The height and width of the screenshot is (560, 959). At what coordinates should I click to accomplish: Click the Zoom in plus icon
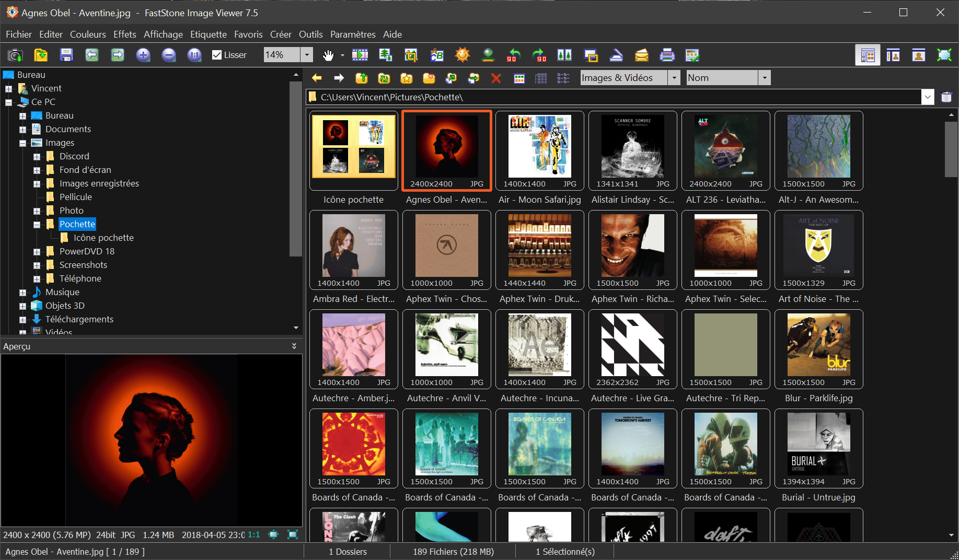(143, 55)
